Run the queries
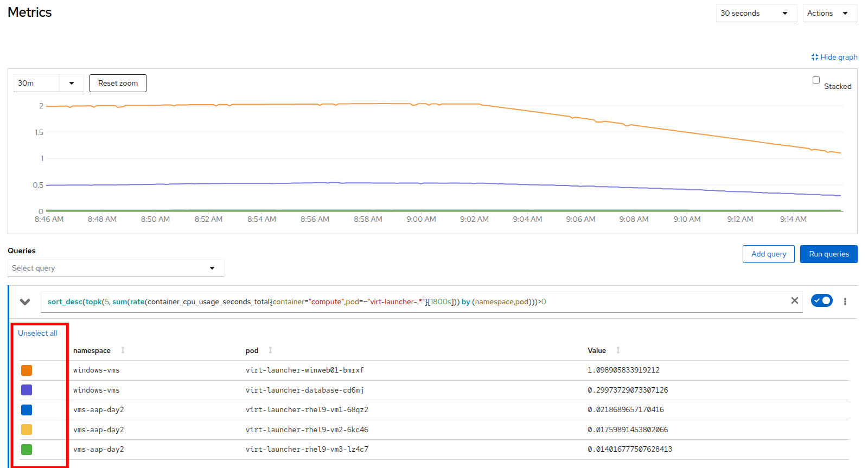 pos(828,254)
